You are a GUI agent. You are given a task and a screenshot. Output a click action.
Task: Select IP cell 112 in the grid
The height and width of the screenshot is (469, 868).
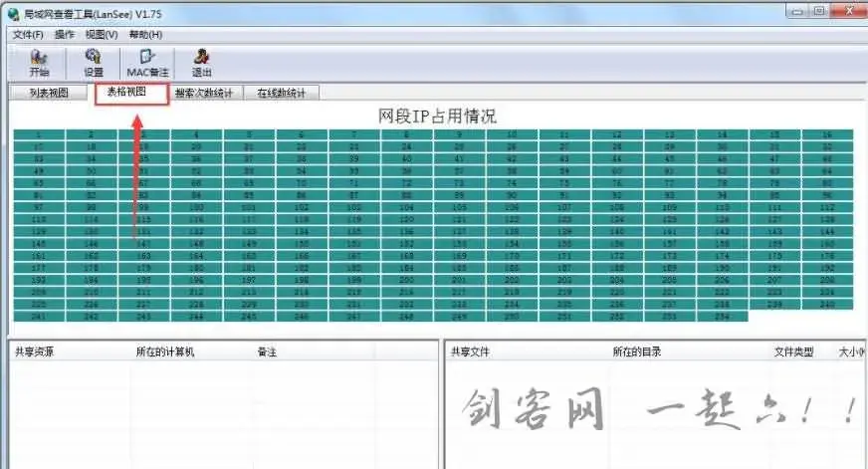(x=827, y=207)
